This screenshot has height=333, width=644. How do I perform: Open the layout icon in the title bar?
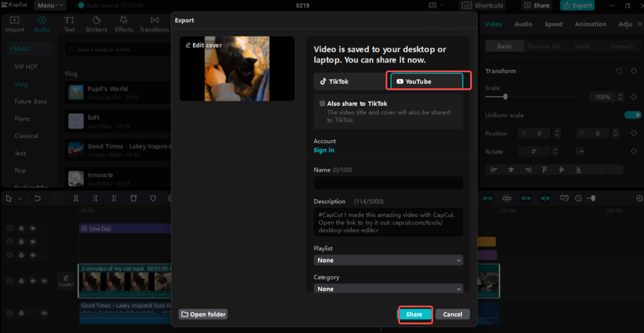pos(433,5)
